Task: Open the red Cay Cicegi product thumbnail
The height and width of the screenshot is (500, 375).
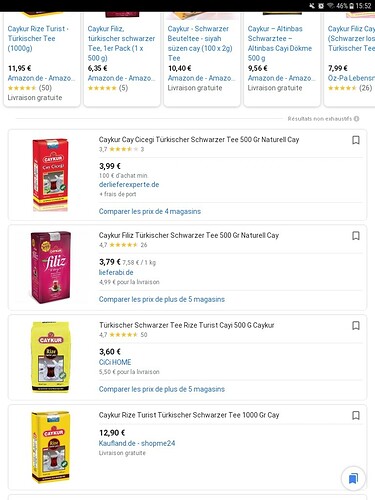Action: 50,175
